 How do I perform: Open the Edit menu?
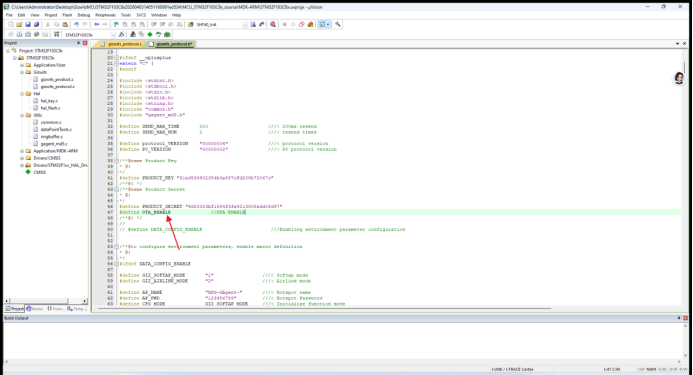click(21, 15)
